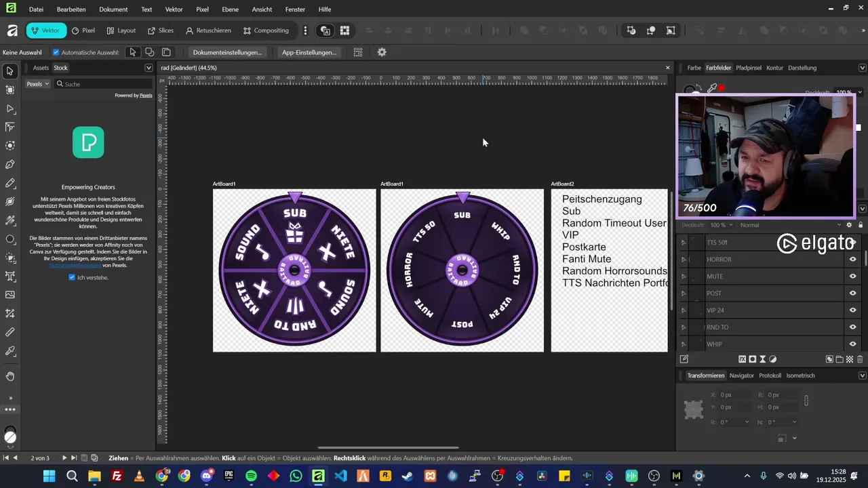Select the Artboard tool
Image resolution: width=868 pixels, height=488 pixels.
click(x=10, y=89)
